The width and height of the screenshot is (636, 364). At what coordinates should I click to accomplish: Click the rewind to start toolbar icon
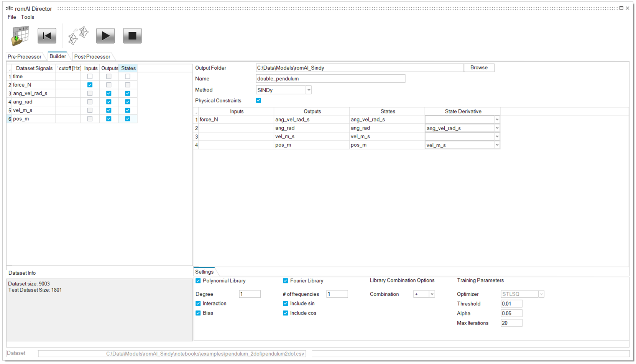pyautogui.click(x=47, y=36)
